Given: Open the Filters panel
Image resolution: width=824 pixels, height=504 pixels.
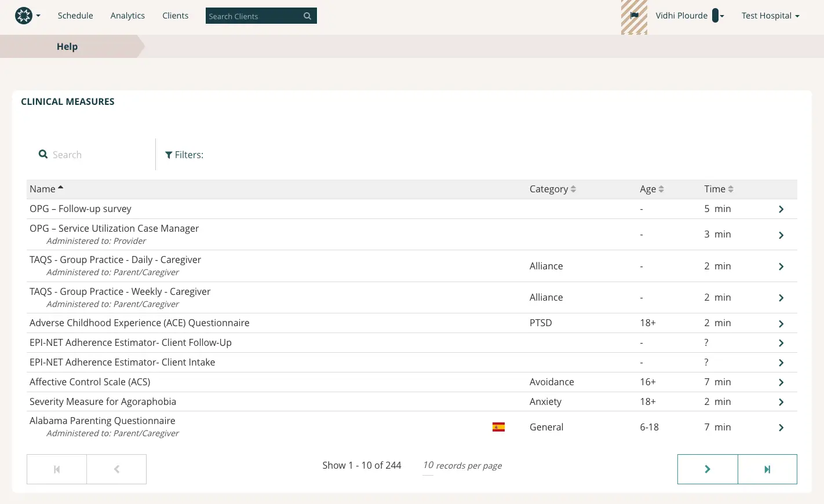Looking at the screenshot, I should pyautogui.click(x=184, y=155).
